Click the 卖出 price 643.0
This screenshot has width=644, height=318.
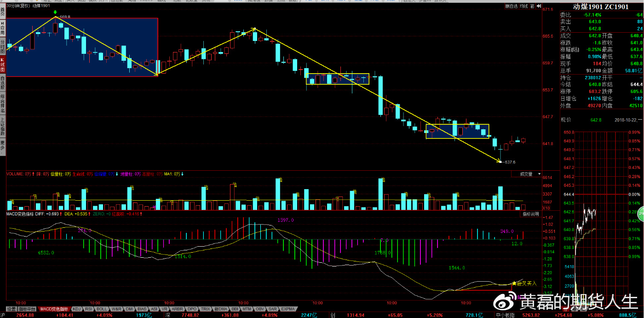click(595, 22)
